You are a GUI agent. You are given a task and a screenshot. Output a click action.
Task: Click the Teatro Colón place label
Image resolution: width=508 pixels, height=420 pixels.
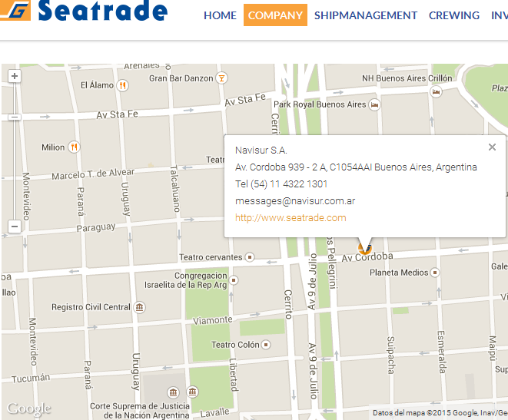tap(235, 345)
